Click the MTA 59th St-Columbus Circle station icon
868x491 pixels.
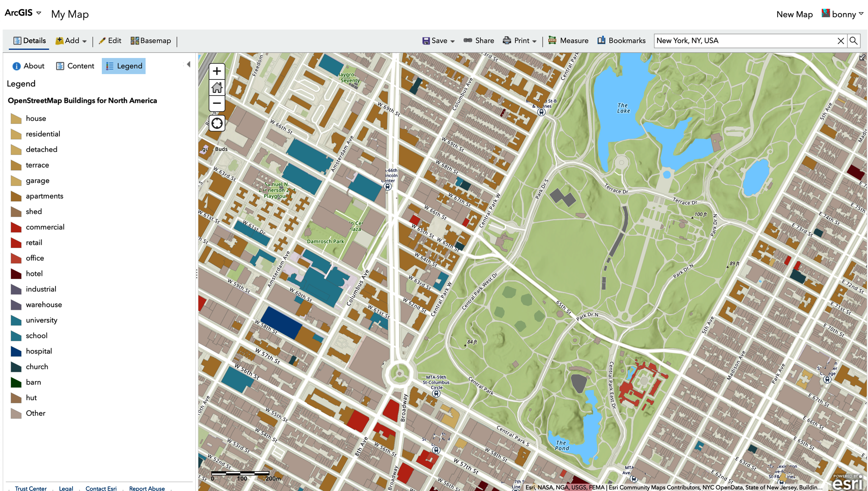(436, 394)
